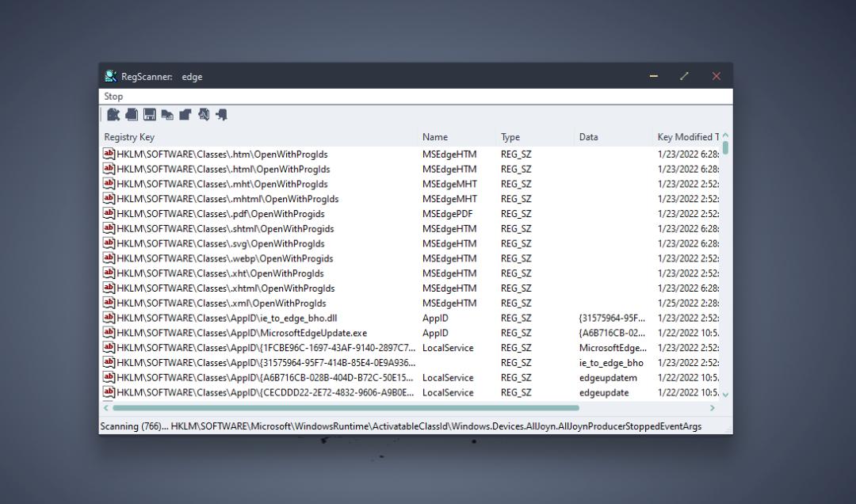Click the string-value icon of the .xhtml\OpenWithProgIds row

(x=109, y=288)
